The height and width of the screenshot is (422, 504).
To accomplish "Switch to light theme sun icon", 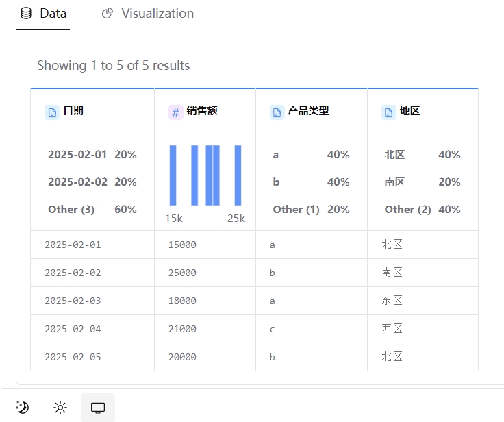I will (x=60, y=408).
